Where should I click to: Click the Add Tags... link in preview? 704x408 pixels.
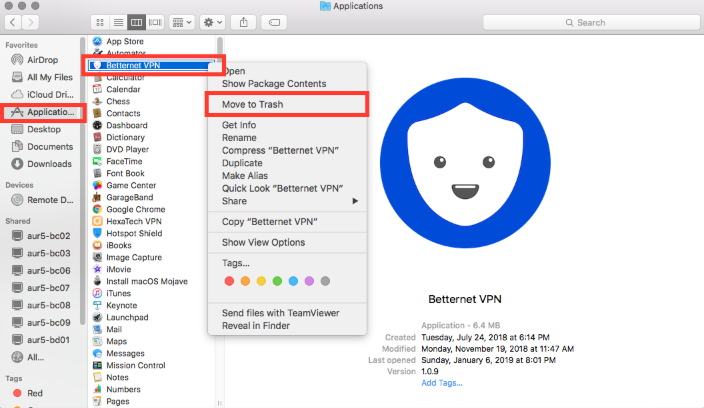(x=442, y=383)
